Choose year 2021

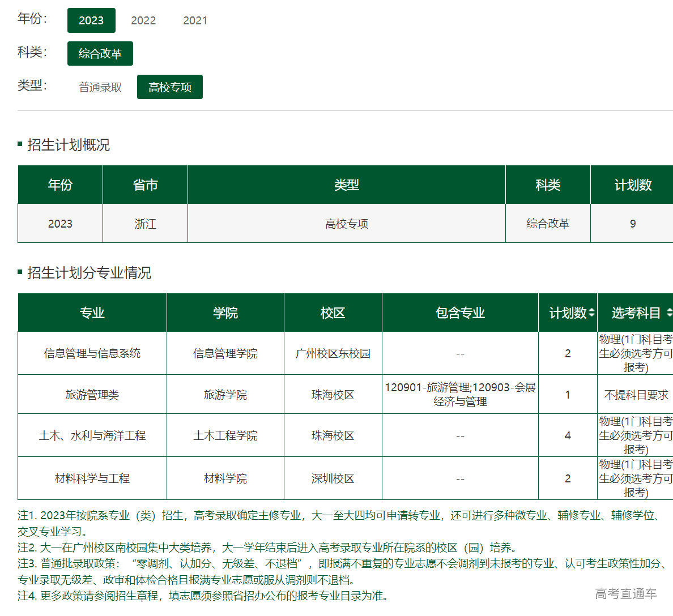[x=195, y=20]
